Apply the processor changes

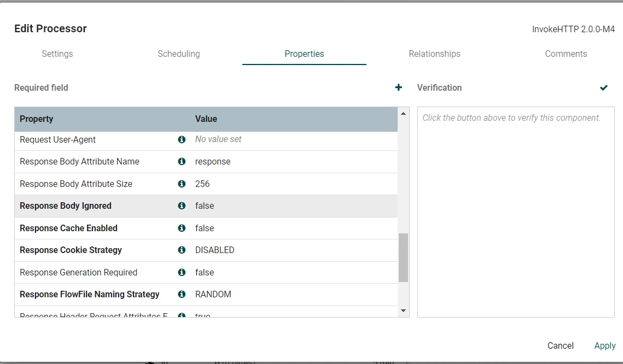pos(605,346)
